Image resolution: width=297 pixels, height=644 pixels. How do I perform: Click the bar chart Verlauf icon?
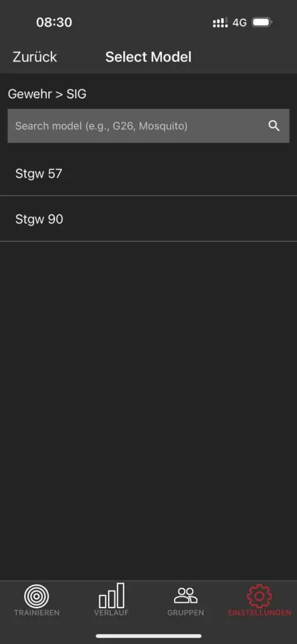pos(112,595)
